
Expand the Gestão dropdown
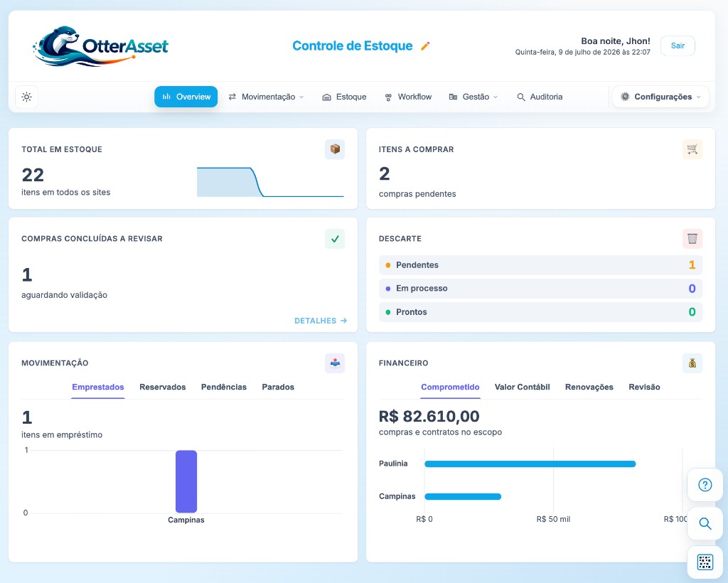point(473,97)
